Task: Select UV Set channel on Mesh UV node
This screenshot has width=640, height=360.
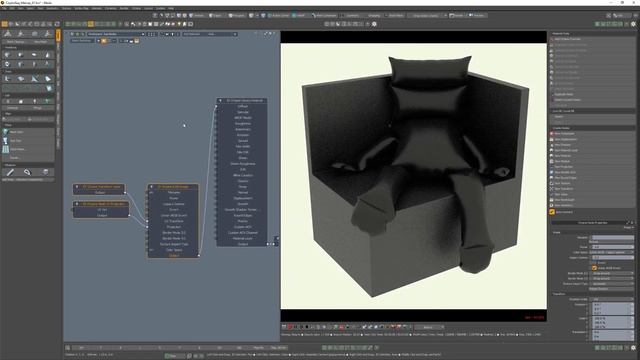Action: pyautogui.click(x=101, y=209)
